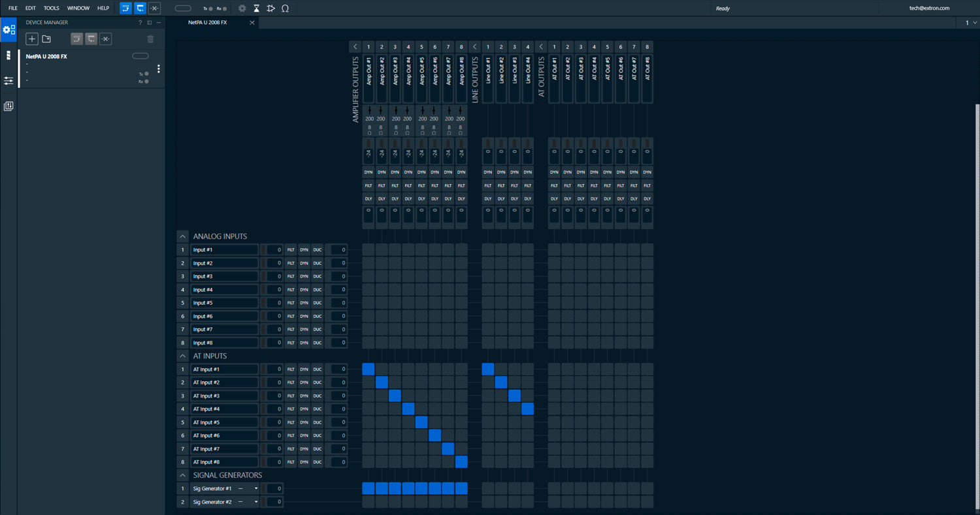
Task: Click the first blue sync icon beside HELP menu
Action: (126, 8)
